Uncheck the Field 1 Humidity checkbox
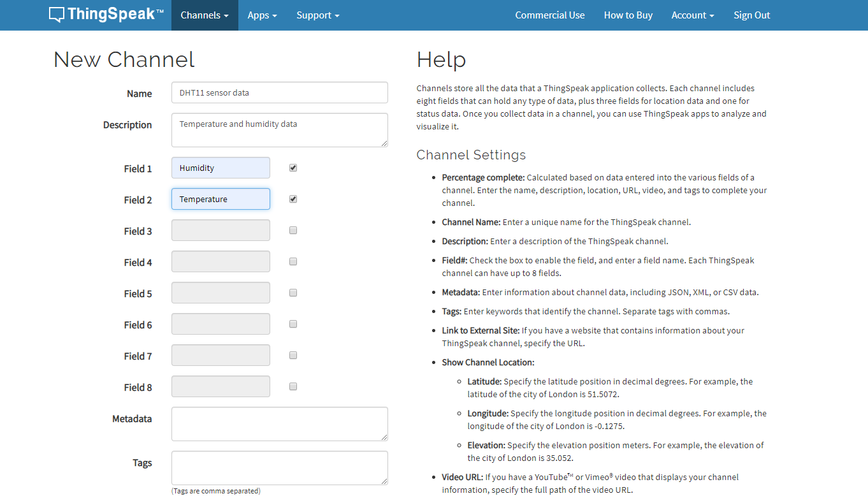This screenshot has height=496, width=868. click(x=293, y=168)
